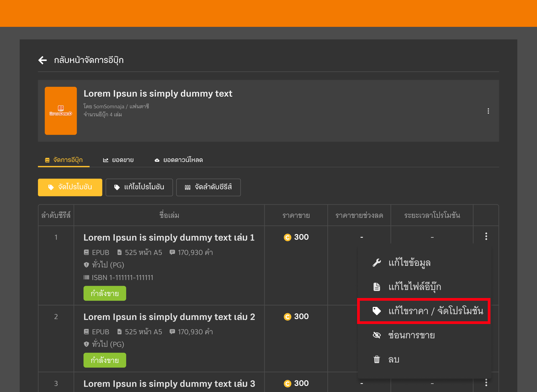Click tag icon in จัดโปรโมชัน button
Screen dimensions: 537x392
51,187
